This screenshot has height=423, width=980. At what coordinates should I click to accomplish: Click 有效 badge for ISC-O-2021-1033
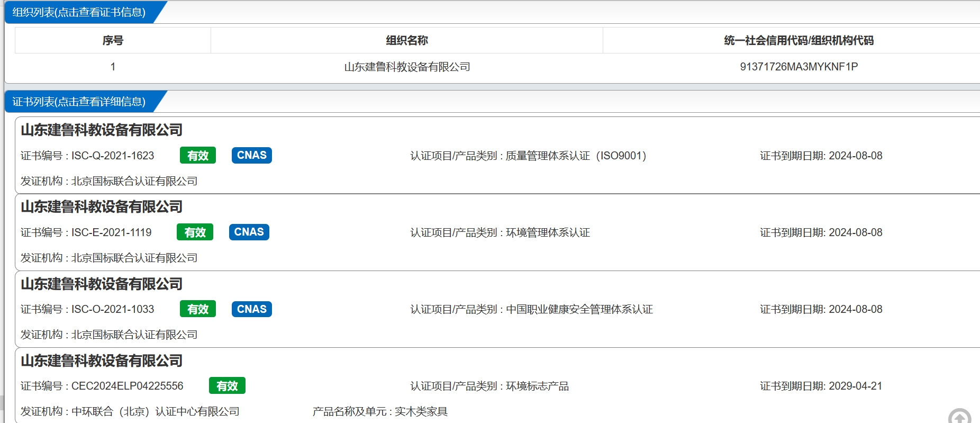tap(198, 309)
